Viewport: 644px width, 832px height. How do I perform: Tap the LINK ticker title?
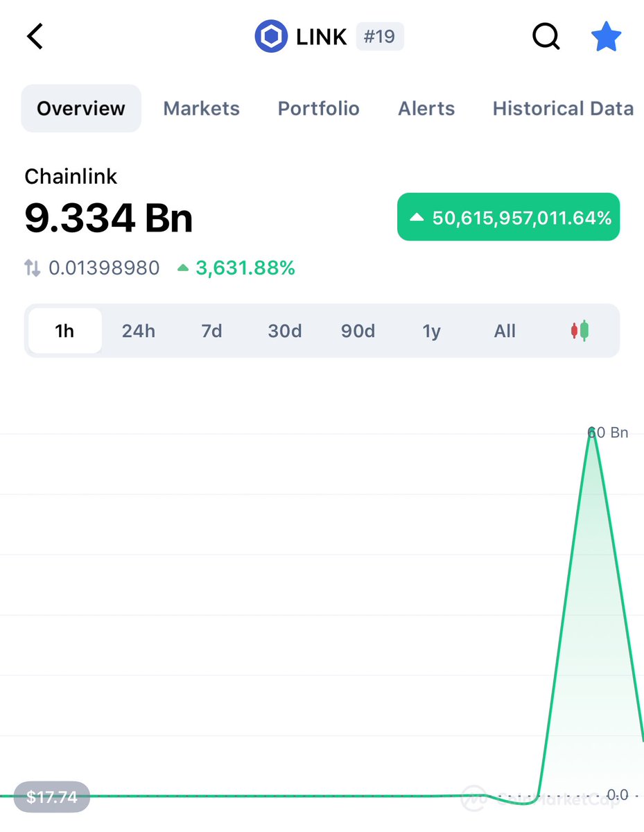coord(322,37)
